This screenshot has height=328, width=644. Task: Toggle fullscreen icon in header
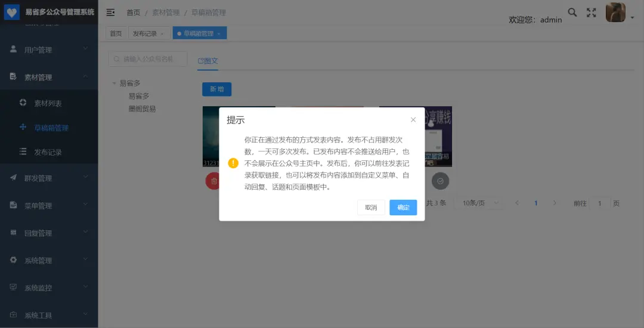pos(591,13)
